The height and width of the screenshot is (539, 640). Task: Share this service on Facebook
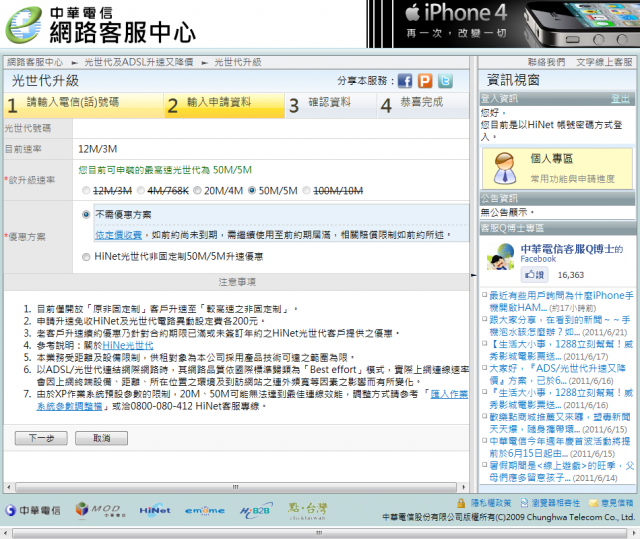pyautogui.click(x=404, y=81)
